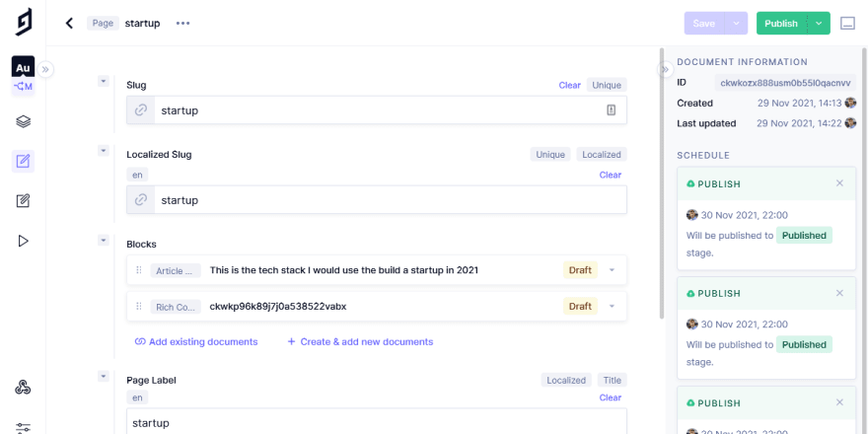The height and width of the screenshot is (434, 868).
Task: Dismiss the first scheduled Publish card
Action: pyautogui.click(x=839, y=183)
